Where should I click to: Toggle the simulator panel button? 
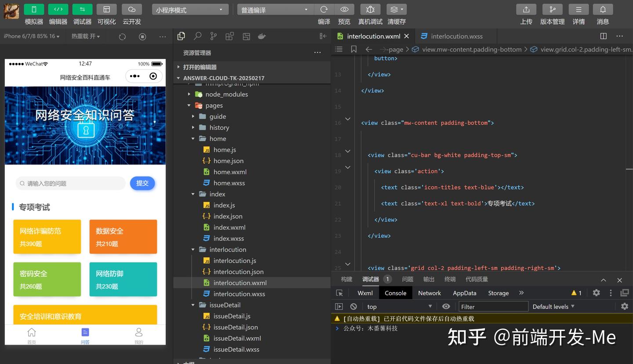[x=34, y=9]
